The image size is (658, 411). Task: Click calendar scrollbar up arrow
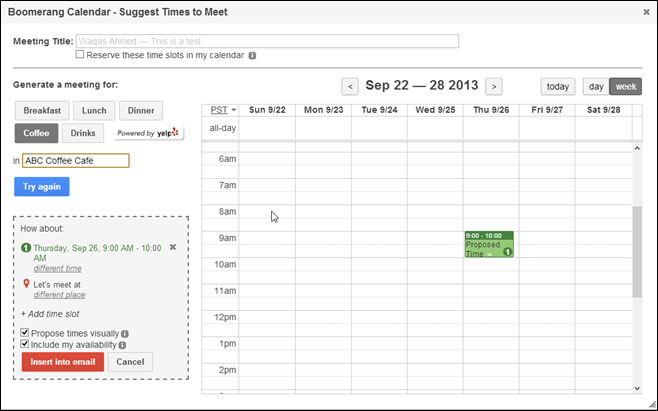tap(637, 148)
